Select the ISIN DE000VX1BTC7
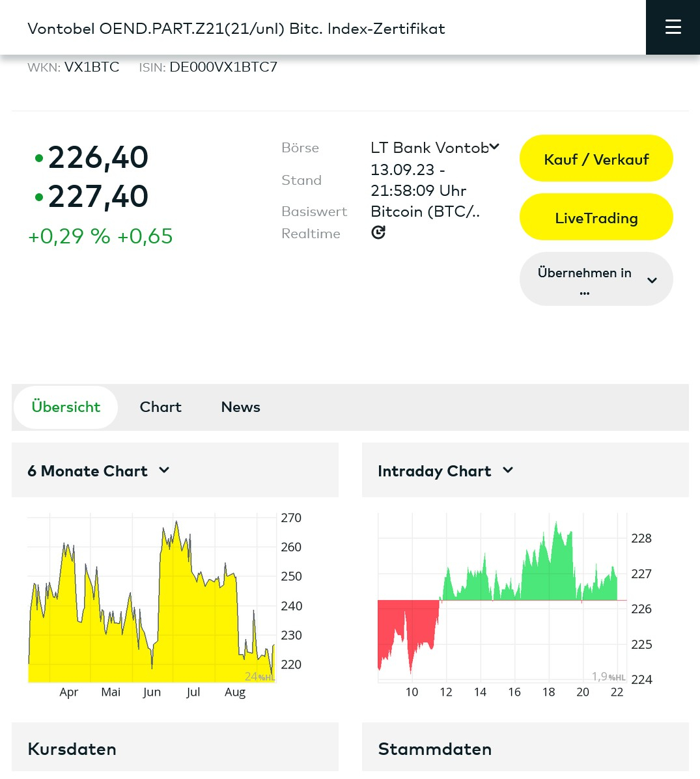The height and width of the screenshot is (779, 700). point(223,67)
